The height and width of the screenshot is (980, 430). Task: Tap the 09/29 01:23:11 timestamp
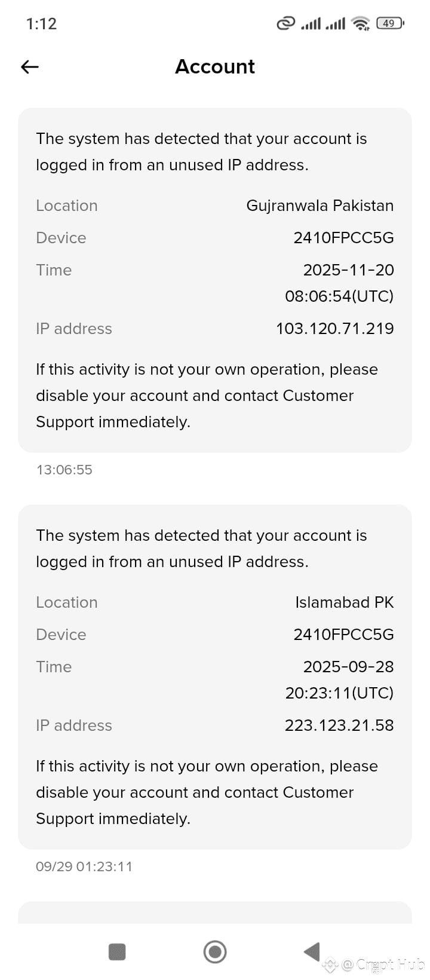[84, 866]
